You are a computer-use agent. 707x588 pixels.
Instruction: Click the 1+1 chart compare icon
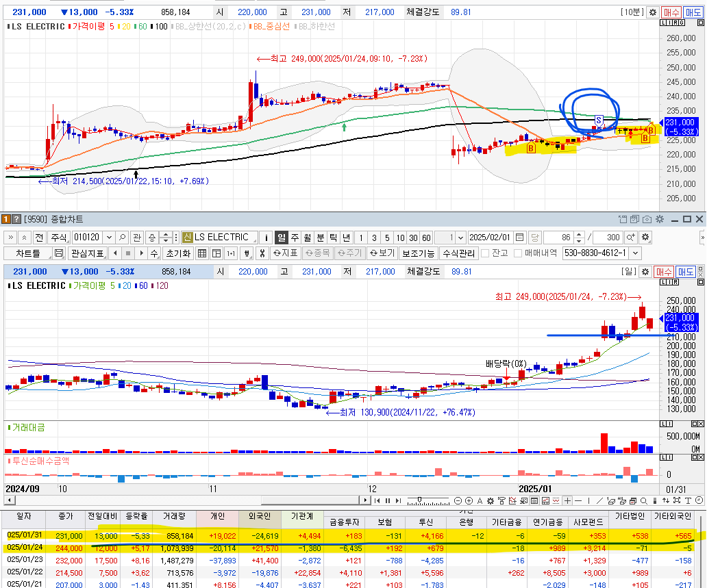[231, 253]
